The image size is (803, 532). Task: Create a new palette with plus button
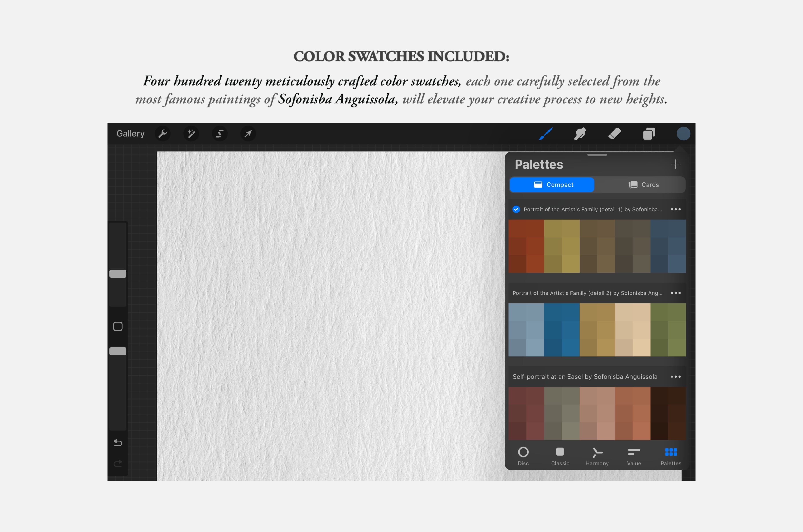pos(676,164)
